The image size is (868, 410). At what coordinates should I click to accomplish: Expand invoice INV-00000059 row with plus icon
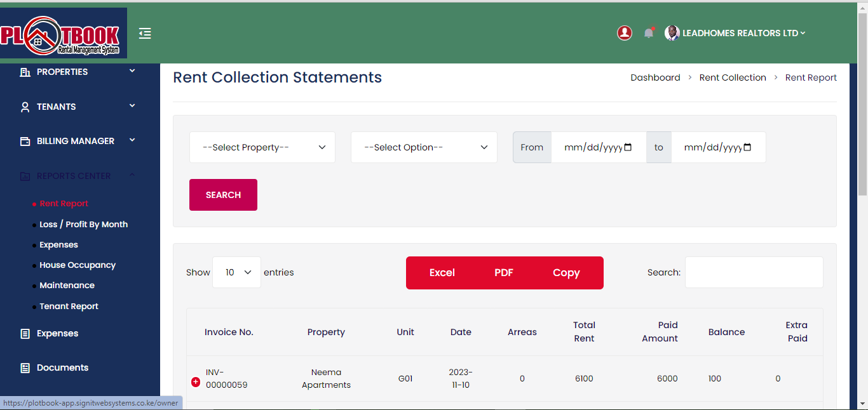pos(196,382)
